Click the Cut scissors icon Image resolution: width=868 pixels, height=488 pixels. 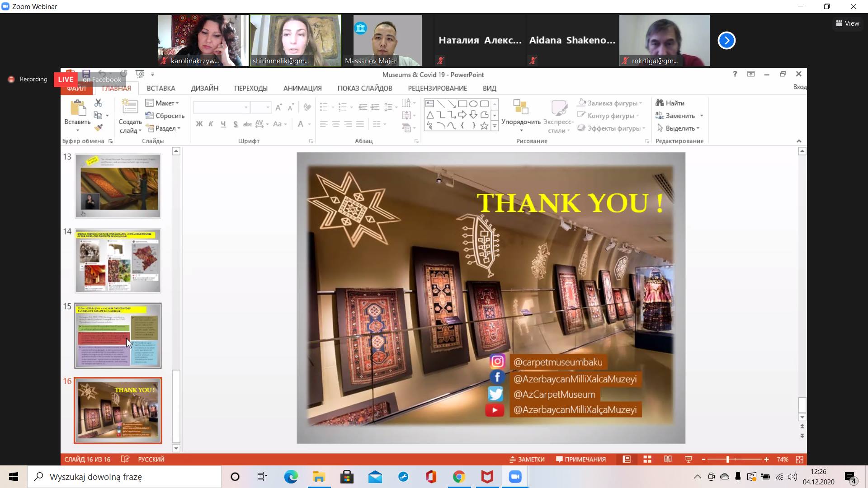[98, 103]
